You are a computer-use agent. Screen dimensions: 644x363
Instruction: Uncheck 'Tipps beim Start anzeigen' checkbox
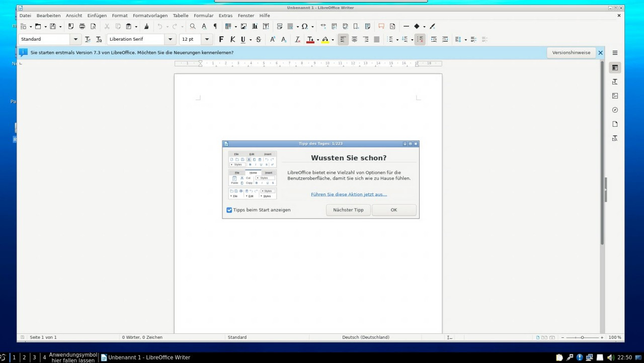(x=229, y=210)
